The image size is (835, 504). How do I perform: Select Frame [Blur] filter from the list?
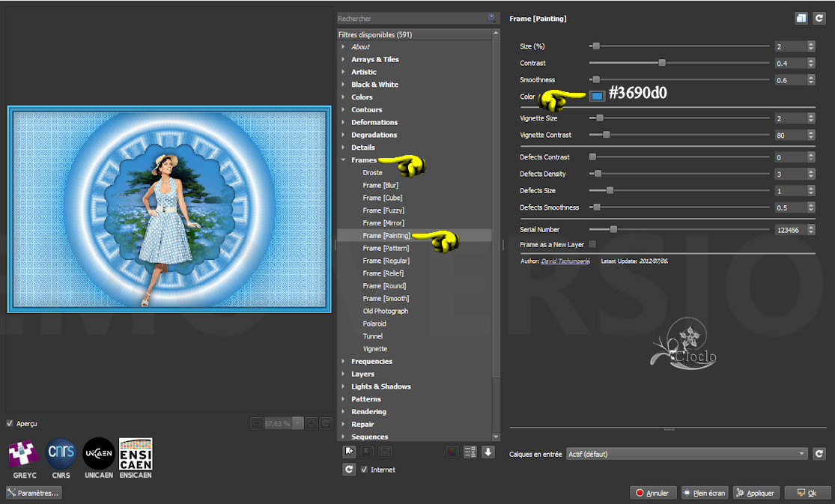point(380,185)
